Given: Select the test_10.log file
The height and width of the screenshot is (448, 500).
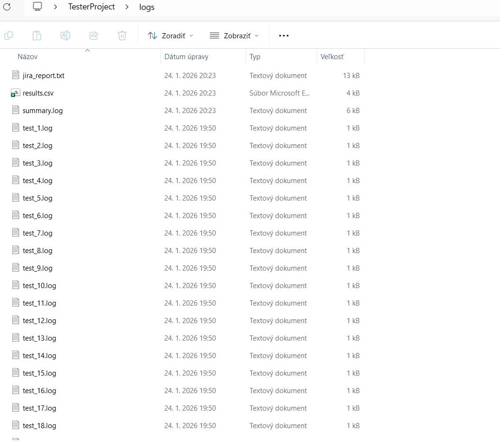Looking at the screenshot, I should coord(39,286).
